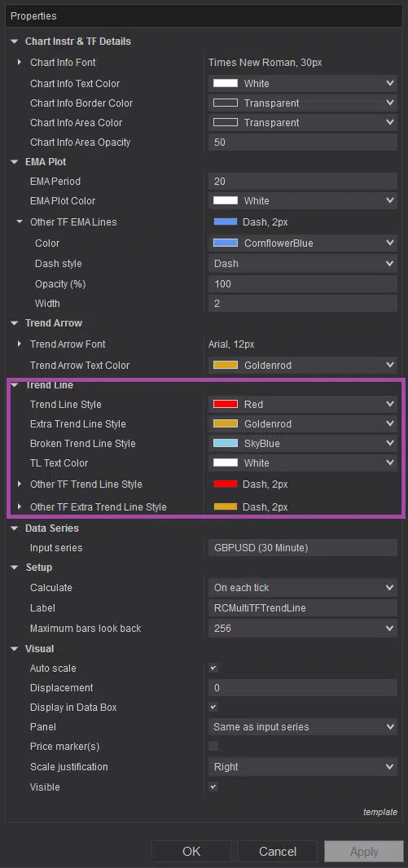This screenshot has width=408, height=868.
Task: Click the Cancel button
Action: click(x=278, y=852)
